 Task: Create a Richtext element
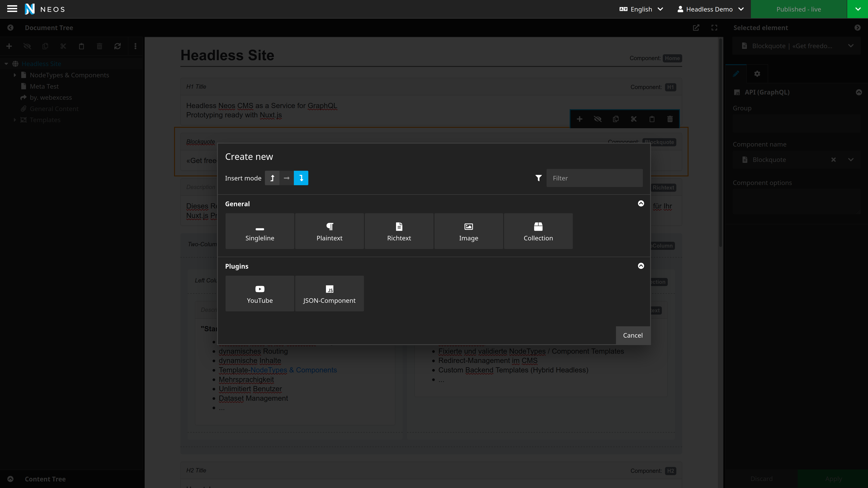399,231
